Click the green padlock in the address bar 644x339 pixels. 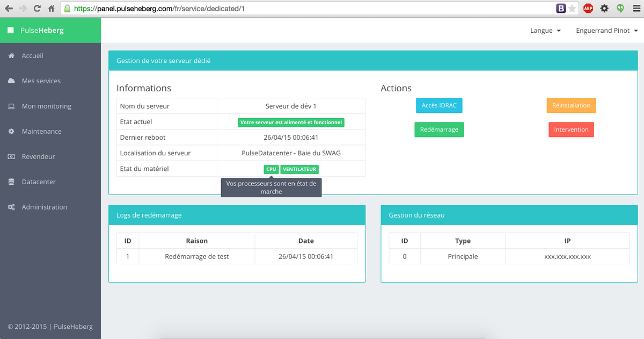click(x=68, y=9)
